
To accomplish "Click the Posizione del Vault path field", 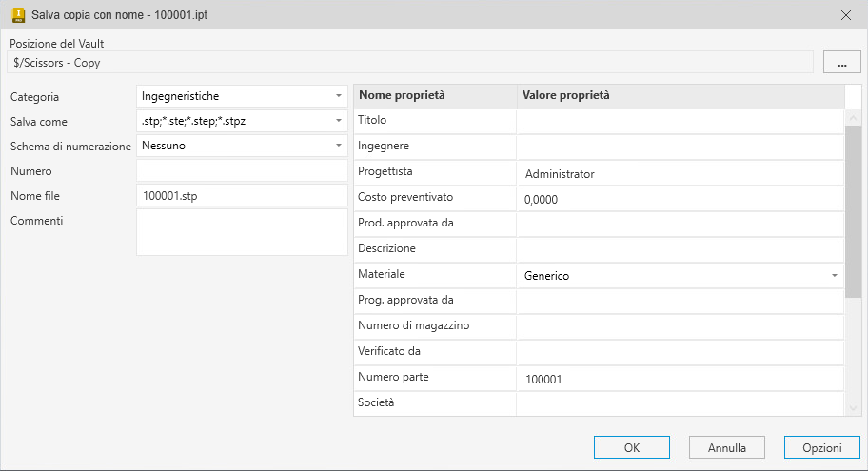I will coord(409,63).
